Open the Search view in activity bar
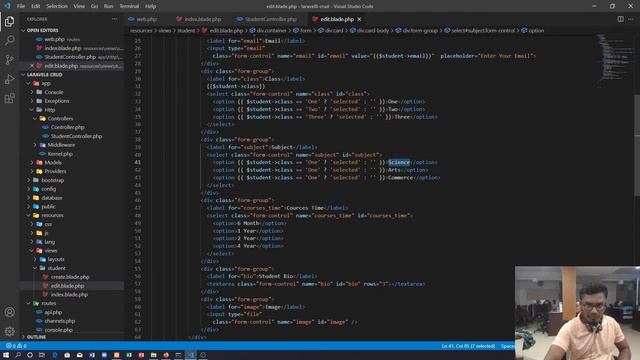 (x=9, y=40)
